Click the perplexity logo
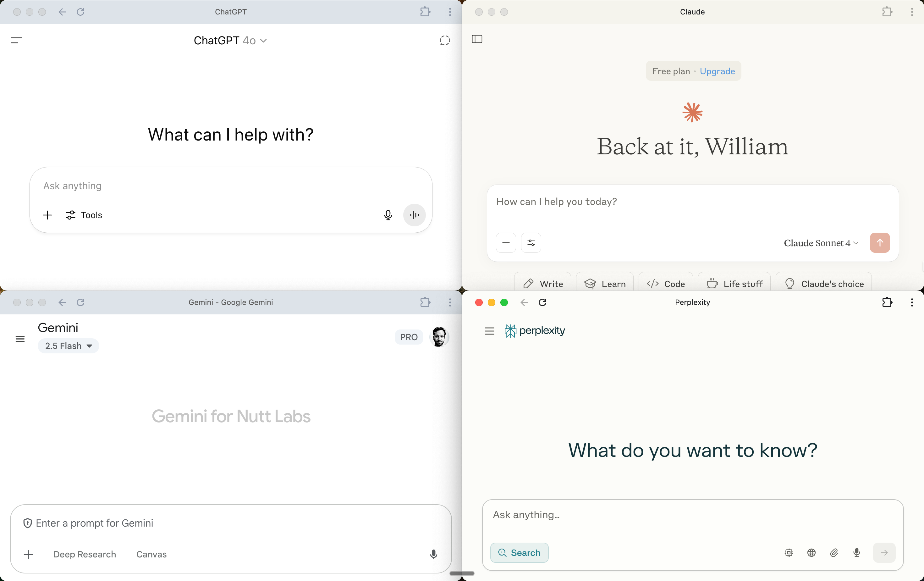The image size is (924, 581). 535,331
